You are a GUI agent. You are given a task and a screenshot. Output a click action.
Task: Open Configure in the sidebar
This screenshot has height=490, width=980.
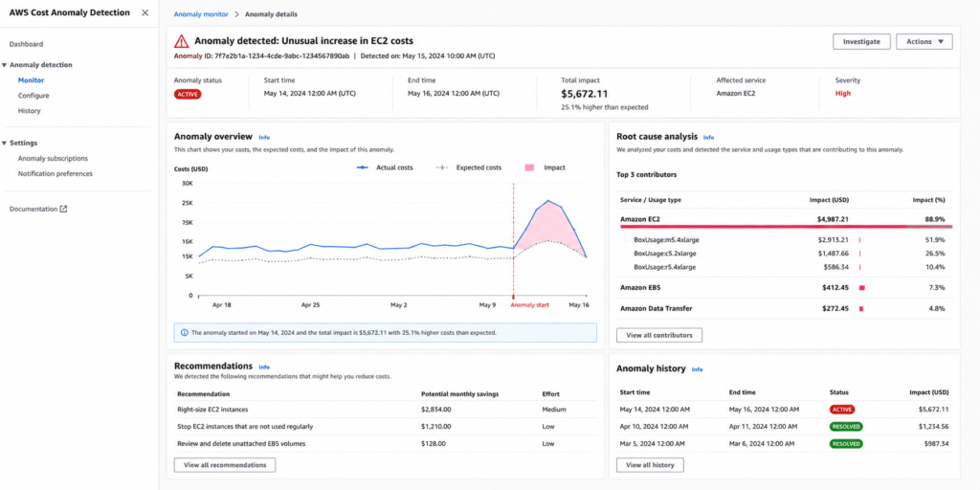pyautogui.click(x=33, y=96)
